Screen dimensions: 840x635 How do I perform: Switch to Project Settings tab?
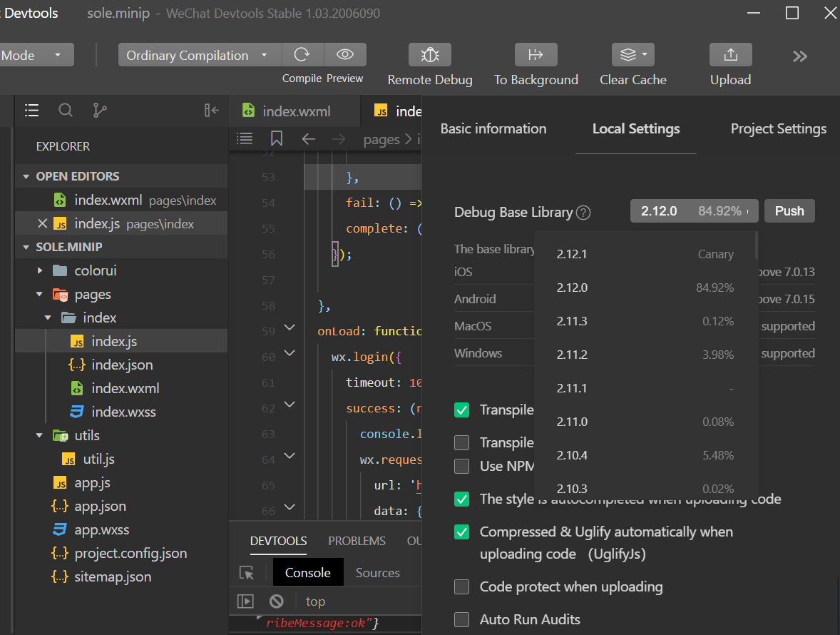779,128
